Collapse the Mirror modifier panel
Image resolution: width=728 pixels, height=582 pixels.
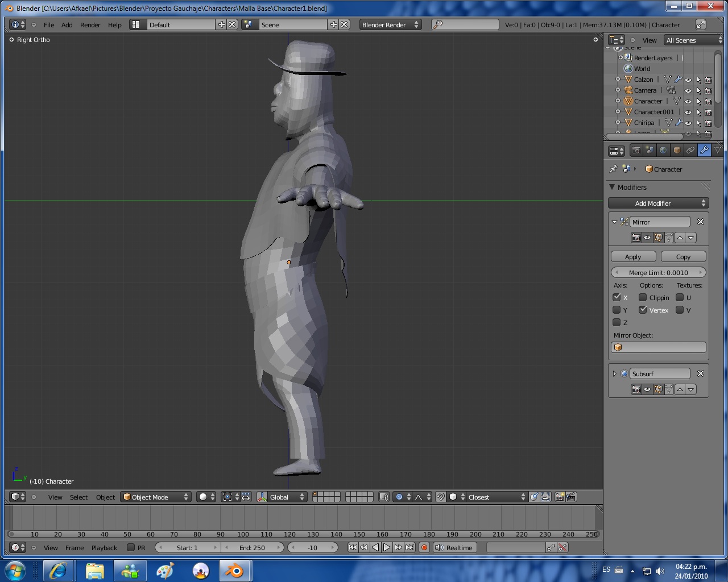tap(614, 222)
